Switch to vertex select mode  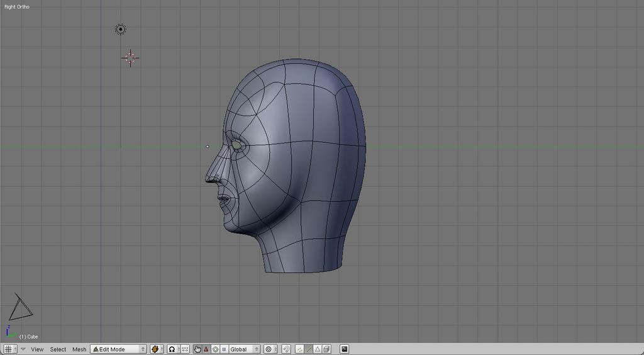[299, 349]
